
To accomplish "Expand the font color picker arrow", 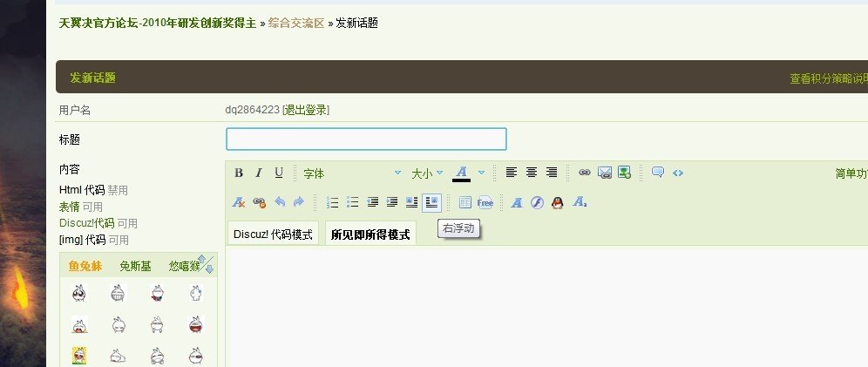I will (x=481, y=173).
